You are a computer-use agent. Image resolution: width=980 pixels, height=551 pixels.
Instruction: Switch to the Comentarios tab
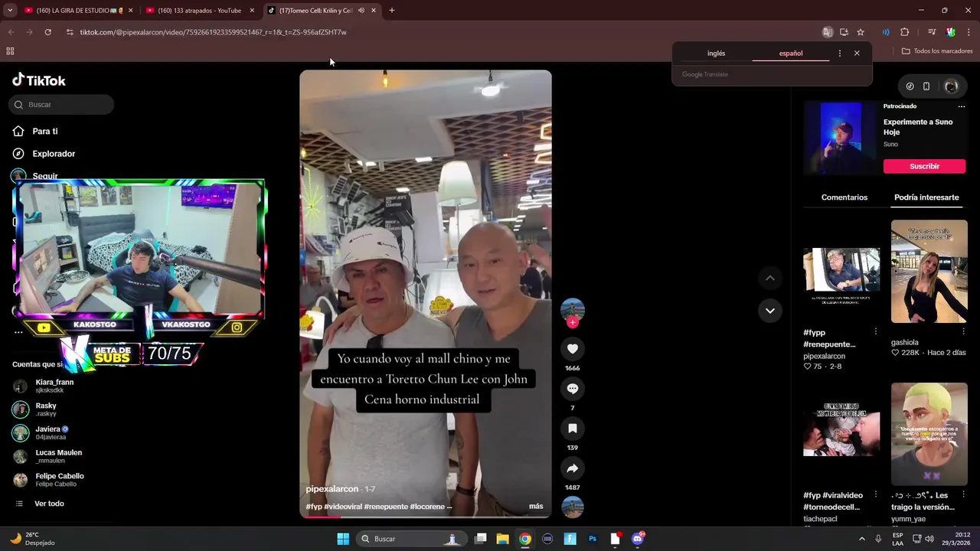844,197
